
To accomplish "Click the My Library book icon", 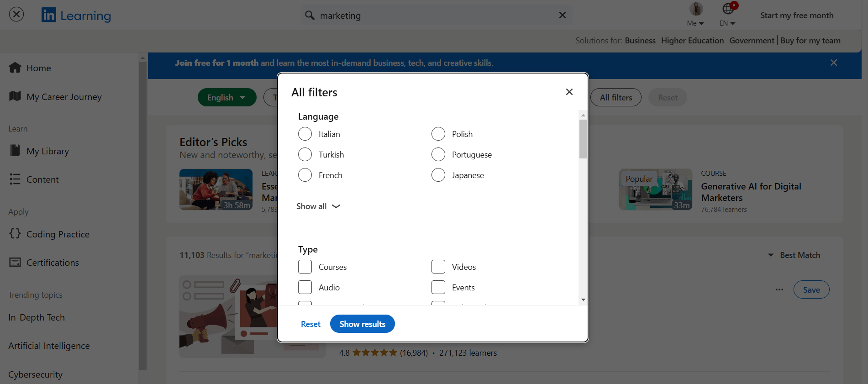I will [15, 150].
